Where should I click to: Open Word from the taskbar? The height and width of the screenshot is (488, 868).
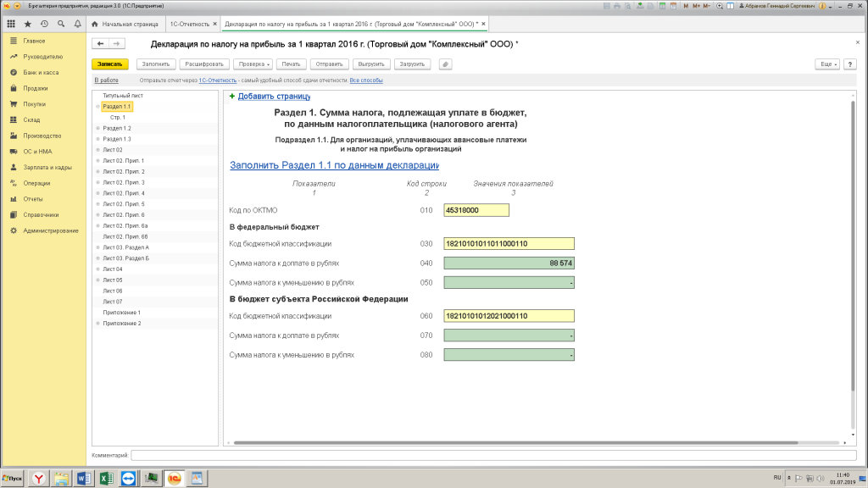point(84,478)
